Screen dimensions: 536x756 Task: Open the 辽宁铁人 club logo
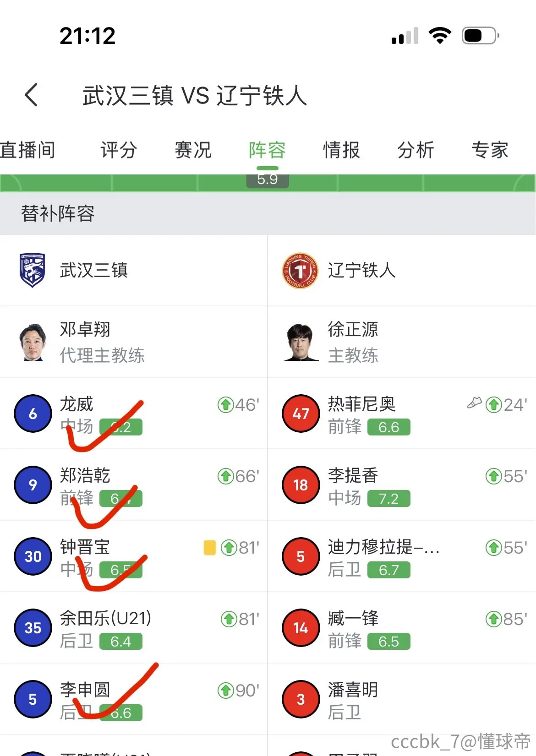(300, 271)
